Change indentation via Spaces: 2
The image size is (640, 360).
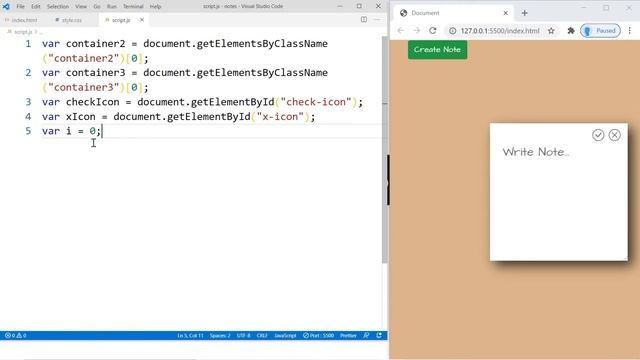click(220, 336)
